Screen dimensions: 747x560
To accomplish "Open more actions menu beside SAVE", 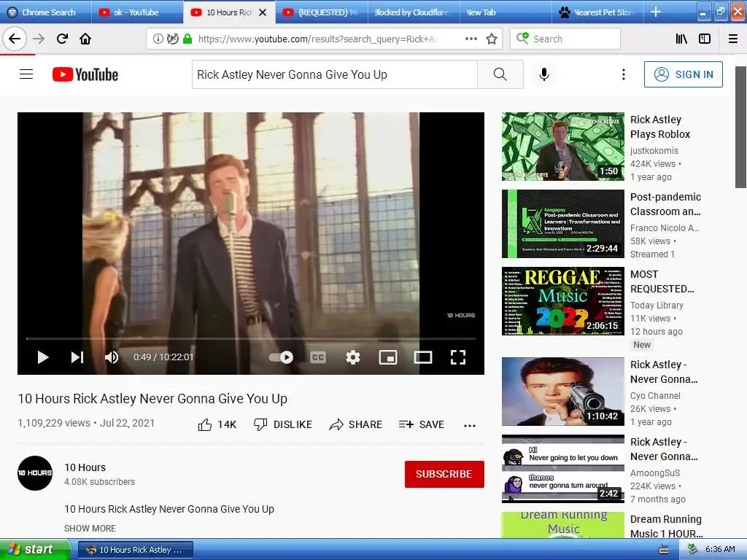I will [x=470, y=426].
